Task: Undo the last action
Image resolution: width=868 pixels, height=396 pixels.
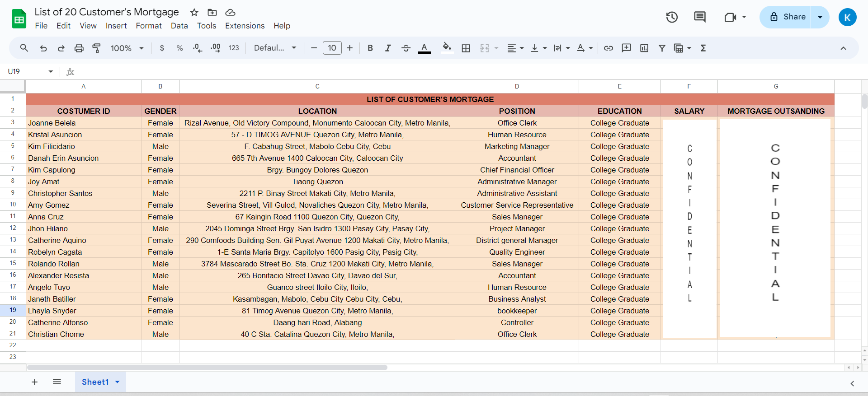Action: pos(43,48)
